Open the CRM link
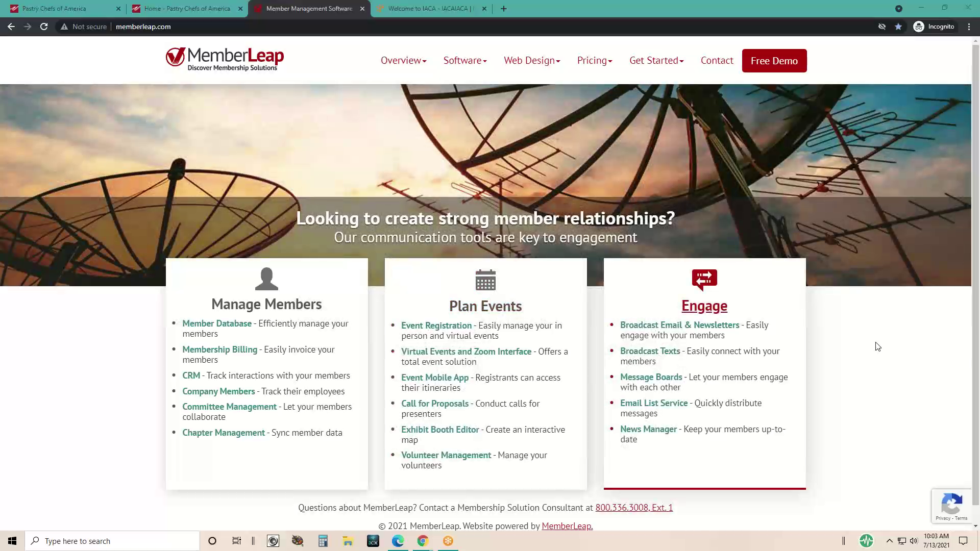Screen dimensions: 980x551 click(191, 375)
